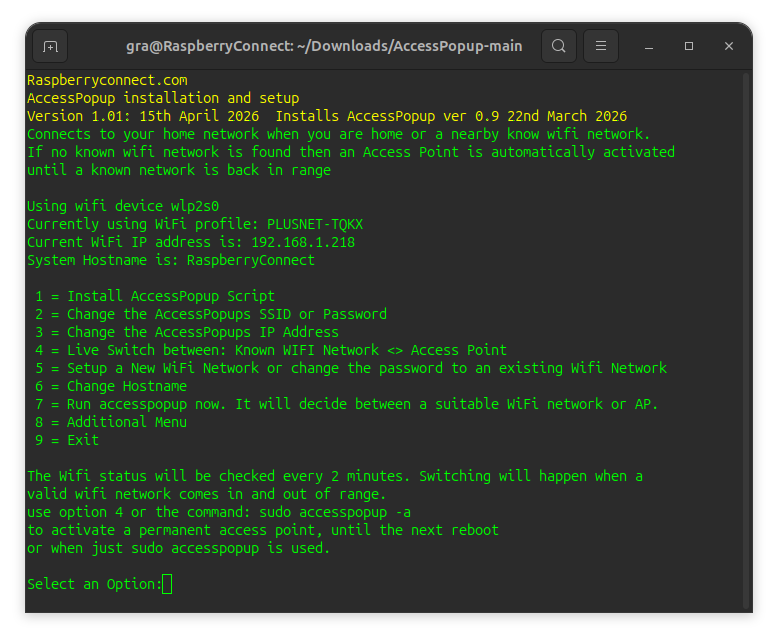Image resolution: width=778 pixels, height=641 pixels.
Task: Click line to activate a permanent access point
Action: click(x=263, y=530)
